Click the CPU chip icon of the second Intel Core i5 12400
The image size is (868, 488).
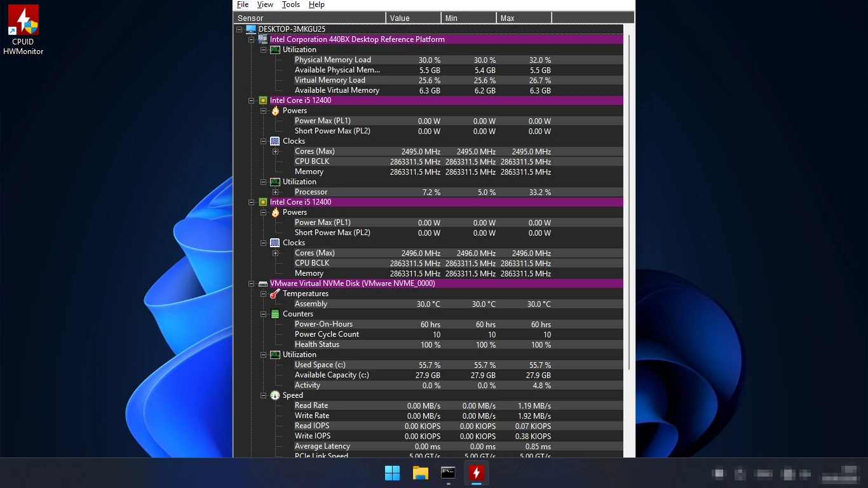pos(263,202)
